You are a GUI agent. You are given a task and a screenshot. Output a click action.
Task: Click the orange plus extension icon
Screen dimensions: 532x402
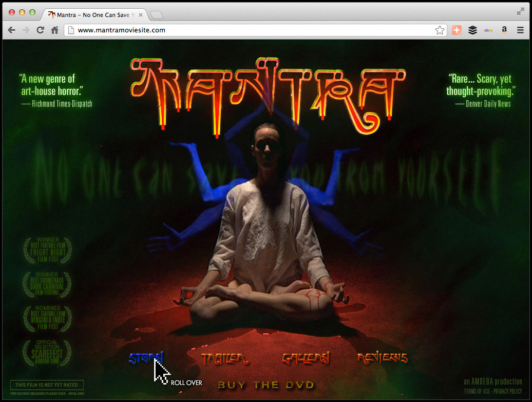[x=457, y=30]
